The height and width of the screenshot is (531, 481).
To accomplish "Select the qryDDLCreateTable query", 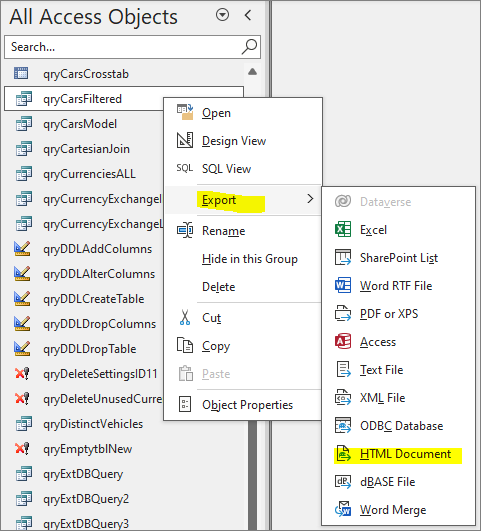I will [x=84, y=299].
